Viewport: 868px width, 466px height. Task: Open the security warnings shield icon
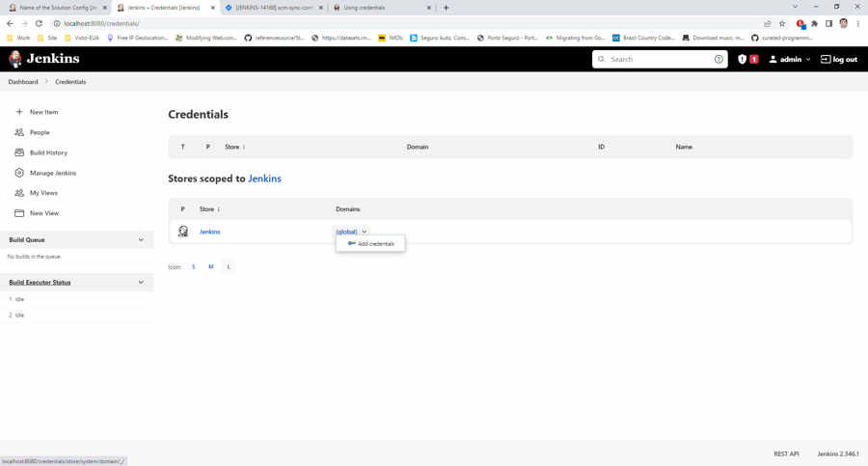coord(742,59)
